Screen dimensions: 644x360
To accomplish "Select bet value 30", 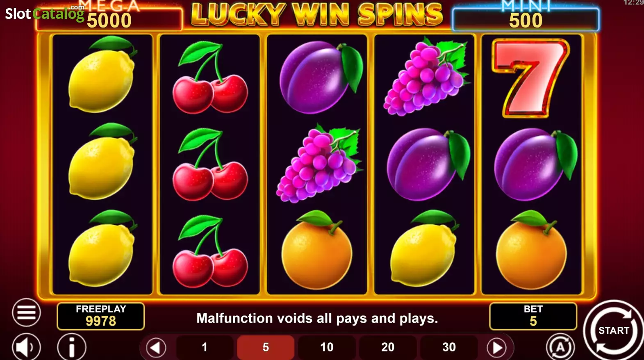I will (x=449, y=347).
